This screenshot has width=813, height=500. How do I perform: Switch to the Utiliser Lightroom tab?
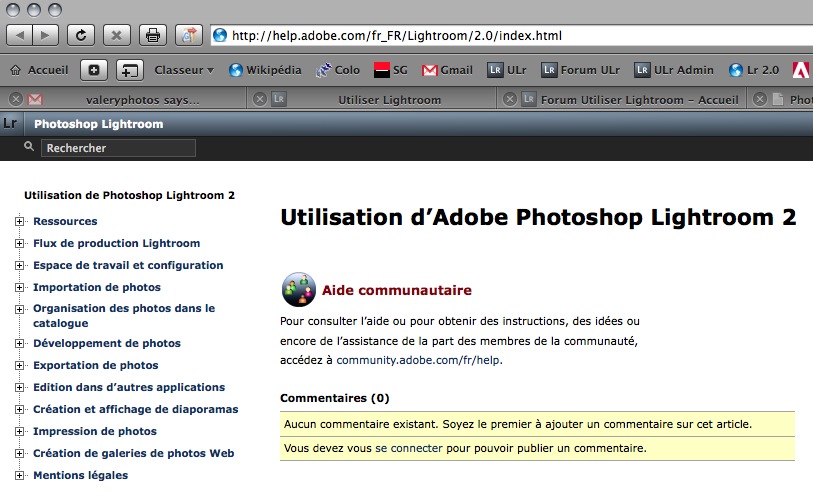(389, 100)
